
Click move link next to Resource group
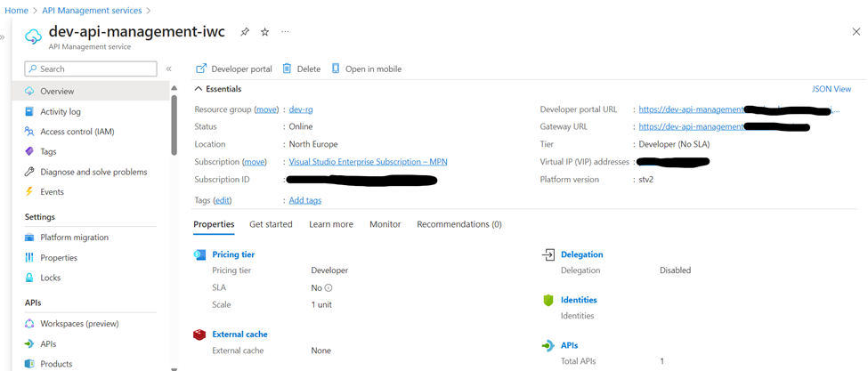point(266,109)
